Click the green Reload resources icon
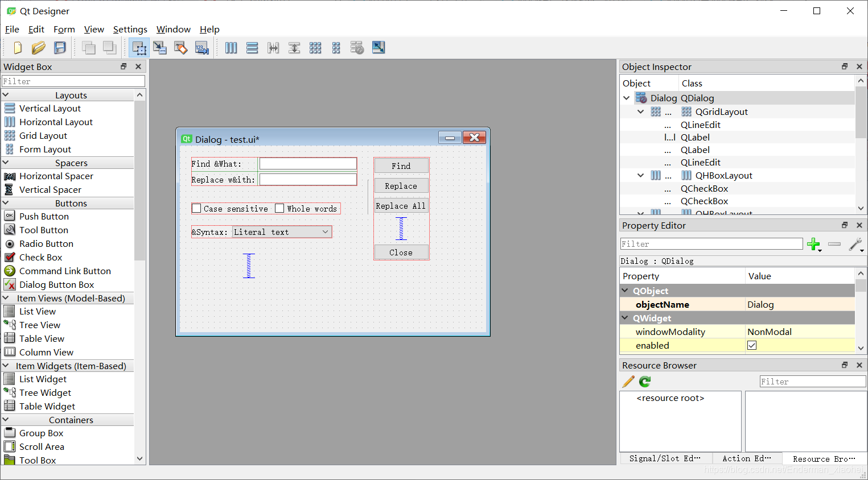This screenshot has width=868, height=480. (645, 382)
